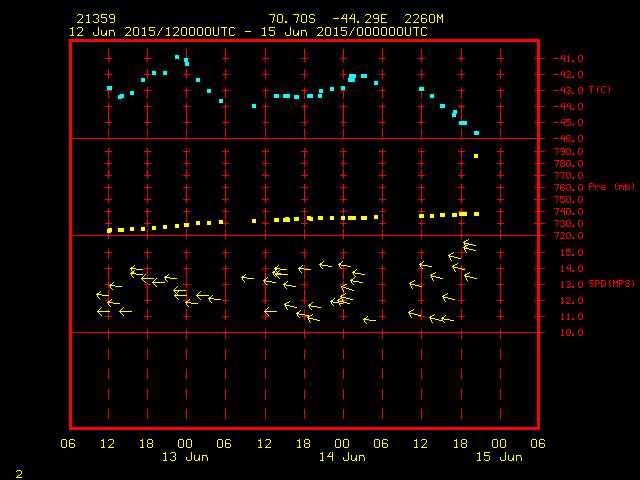Click the 720.0 pressure tick label

click(x=569, y=236)
